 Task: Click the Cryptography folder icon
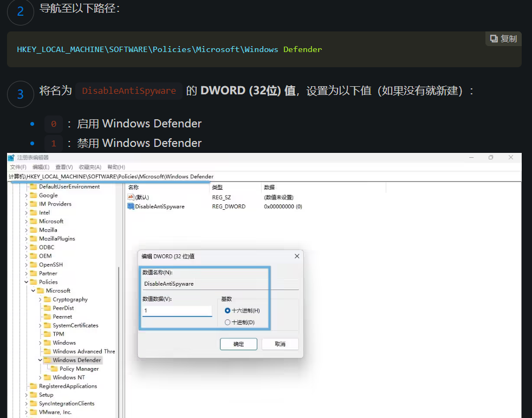[x=48, y=299]
